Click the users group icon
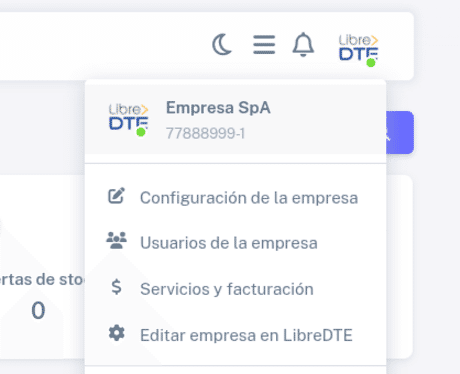The height and width of the screenshot is (374, 460). click(x=116, y=241)
